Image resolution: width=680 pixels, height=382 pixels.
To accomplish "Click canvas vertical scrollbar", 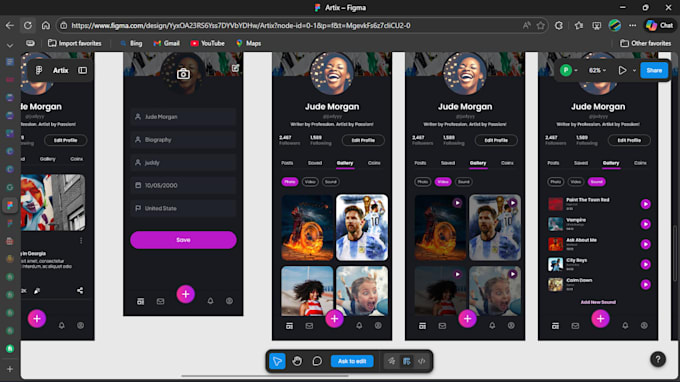I will point(675,254).
